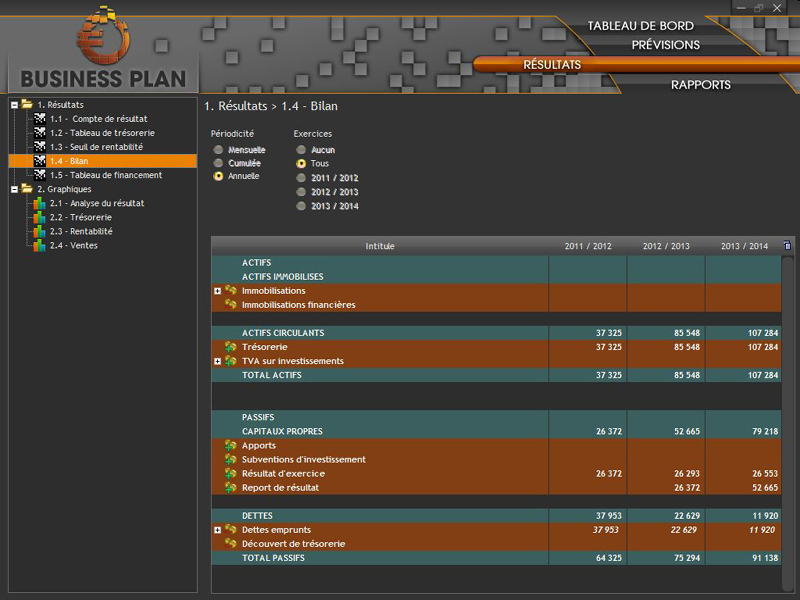This screenshot has width=800, height=600.
Task: Click the Résultats folder icon in tree
Action: pos(27,104)
